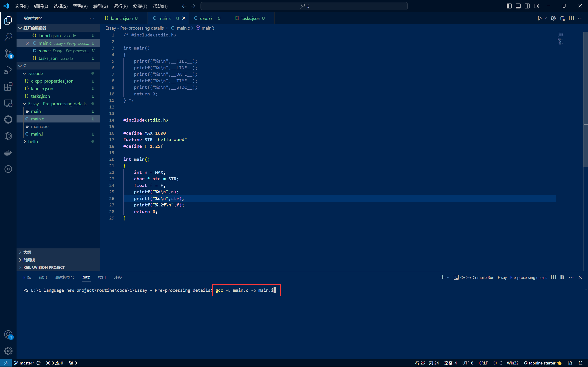Expand the hello folder in sidebar
588x367 pixels.
pyautogui.click(x=25, y=142)
